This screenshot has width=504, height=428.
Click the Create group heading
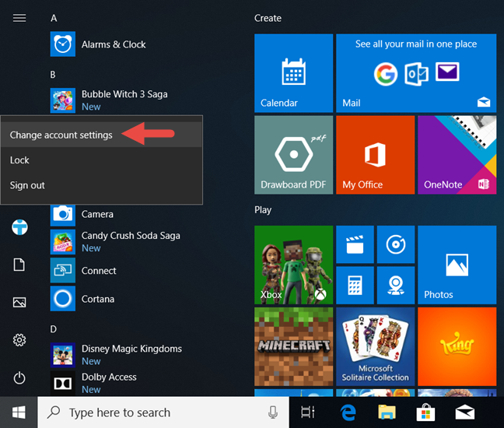pyautogui.click(x=268, y=19)
